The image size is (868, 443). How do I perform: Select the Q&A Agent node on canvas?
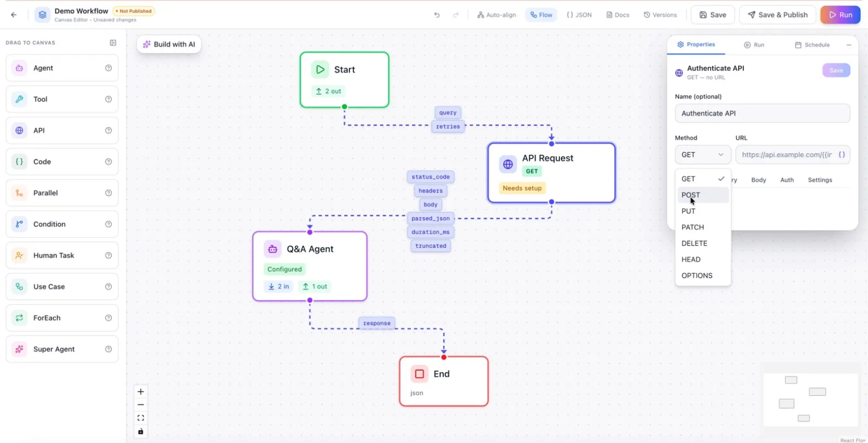[x=310, y=266]
